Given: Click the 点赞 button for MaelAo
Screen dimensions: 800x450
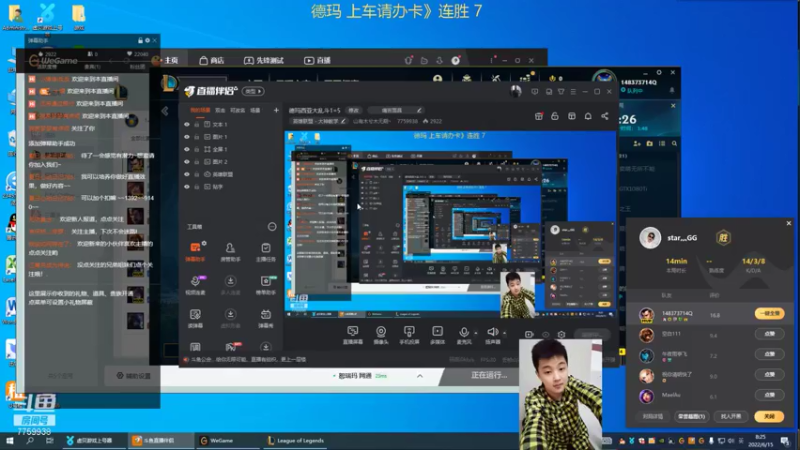Looking at the screenshot, I should point(769,395).
